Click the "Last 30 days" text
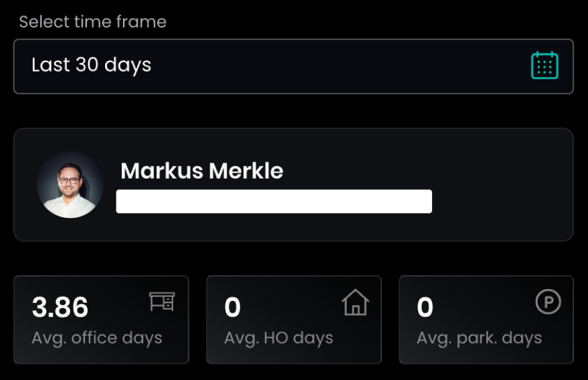This screenshot has width=588, height=380. [x=92, y=66]
